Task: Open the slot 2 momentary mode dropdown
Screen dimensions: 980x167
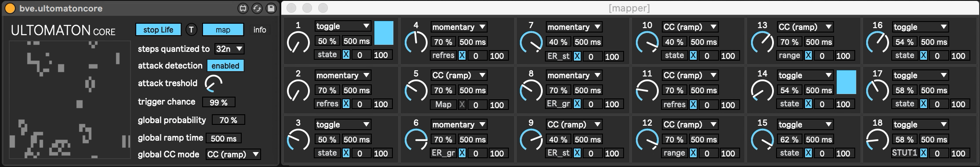Action: [343, 75]
